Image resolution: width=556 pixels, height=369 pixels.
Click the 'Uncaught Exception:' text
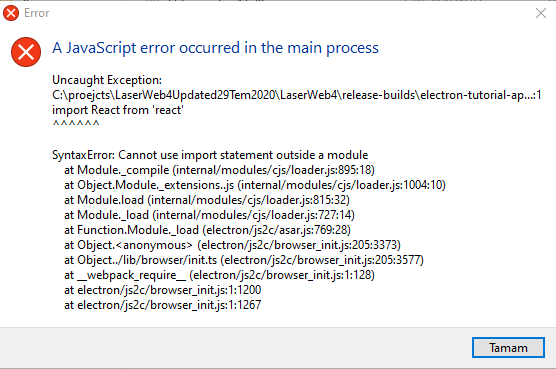point(107,80)
